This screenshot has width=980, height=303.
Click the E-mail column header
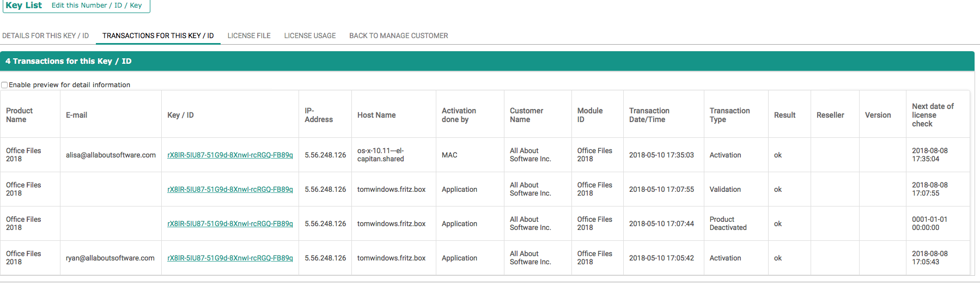point(76,115)
